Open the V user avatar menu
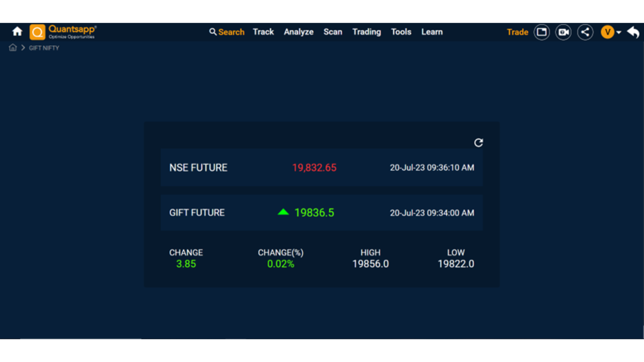644x362 pixels. coord(607,32)
